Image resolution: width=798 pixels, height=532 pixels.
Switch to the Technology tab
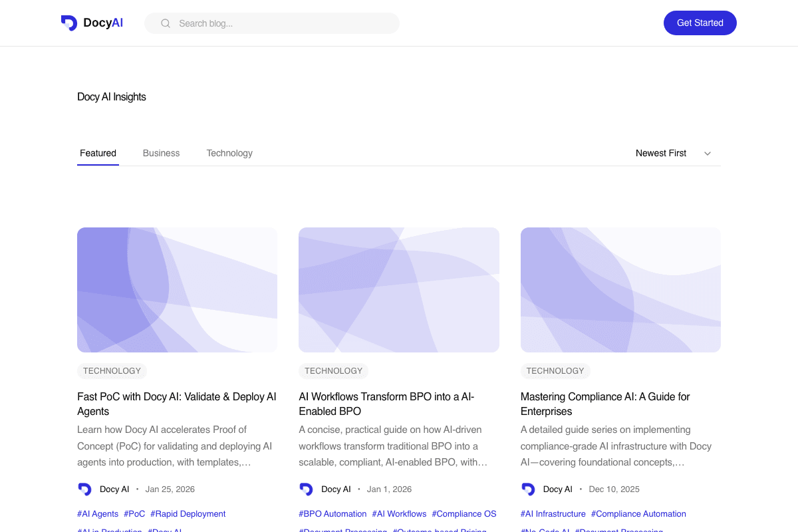[x=229, y=153]
